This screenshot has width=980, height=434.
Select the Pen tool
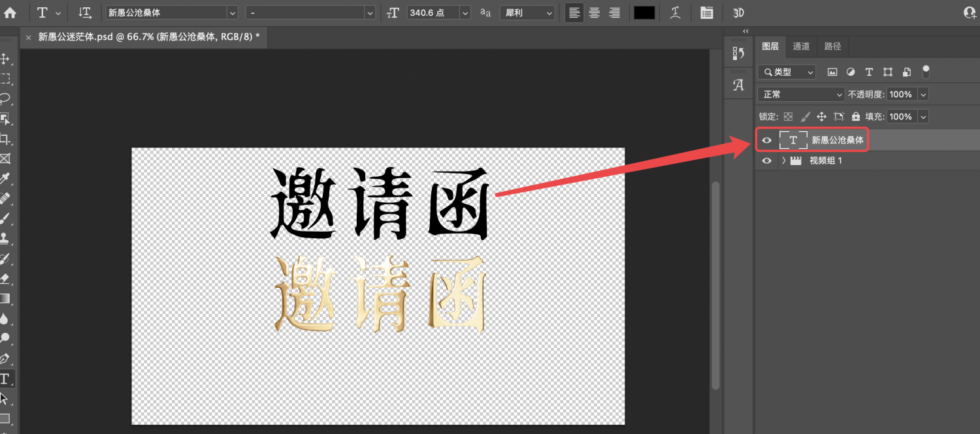click(5, 358)
